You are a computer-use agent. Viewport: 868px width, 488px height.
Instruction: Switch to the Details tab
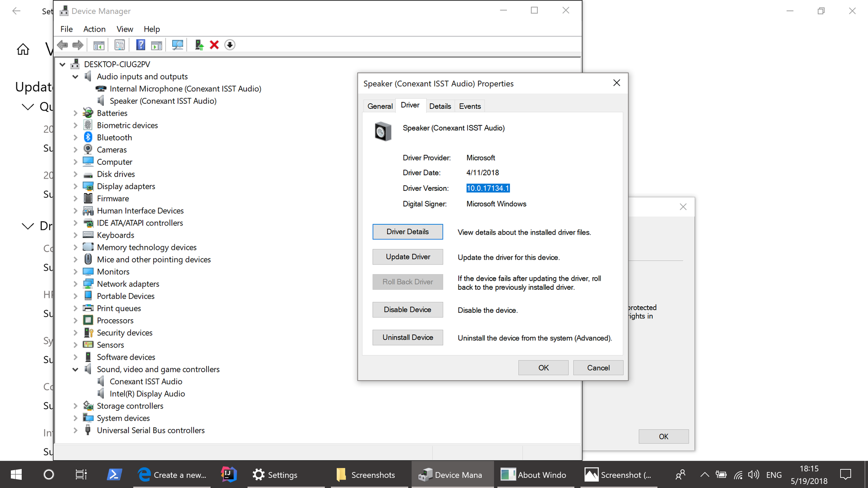pyautogui.click(x=440, y=106)
